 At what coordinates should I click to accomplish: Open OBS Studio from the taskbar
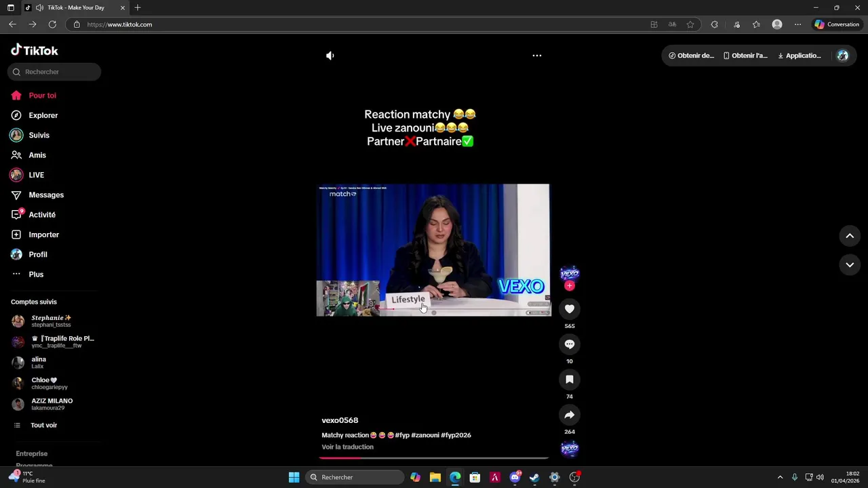(574, 477)
